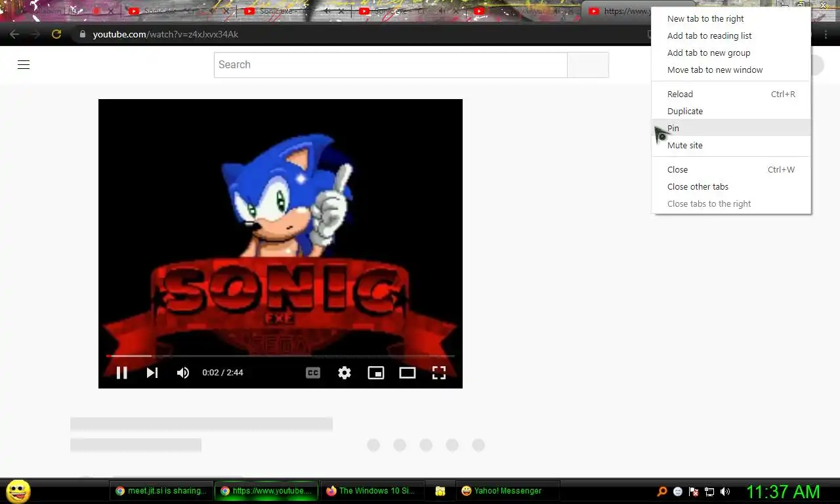
Task: Enter fullscreen video mode
Action: 439,373
